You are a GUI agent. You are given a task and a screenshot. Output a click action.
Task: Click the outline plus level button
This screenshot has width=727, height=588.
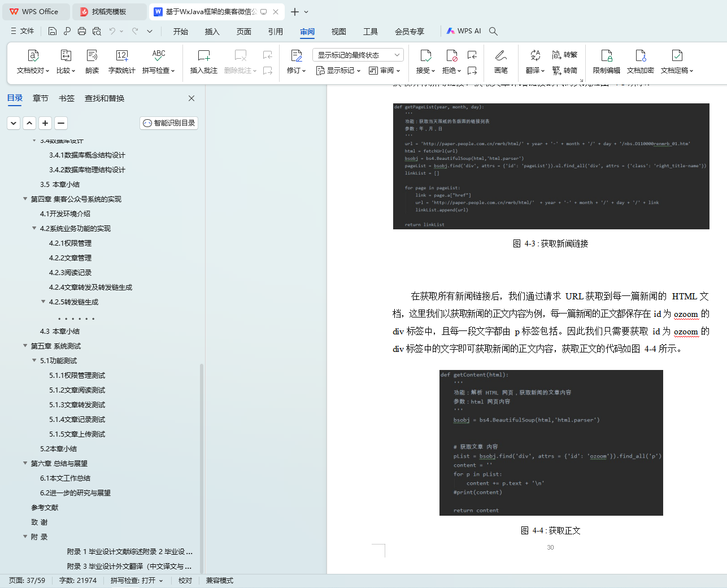(x=45, y=123)
